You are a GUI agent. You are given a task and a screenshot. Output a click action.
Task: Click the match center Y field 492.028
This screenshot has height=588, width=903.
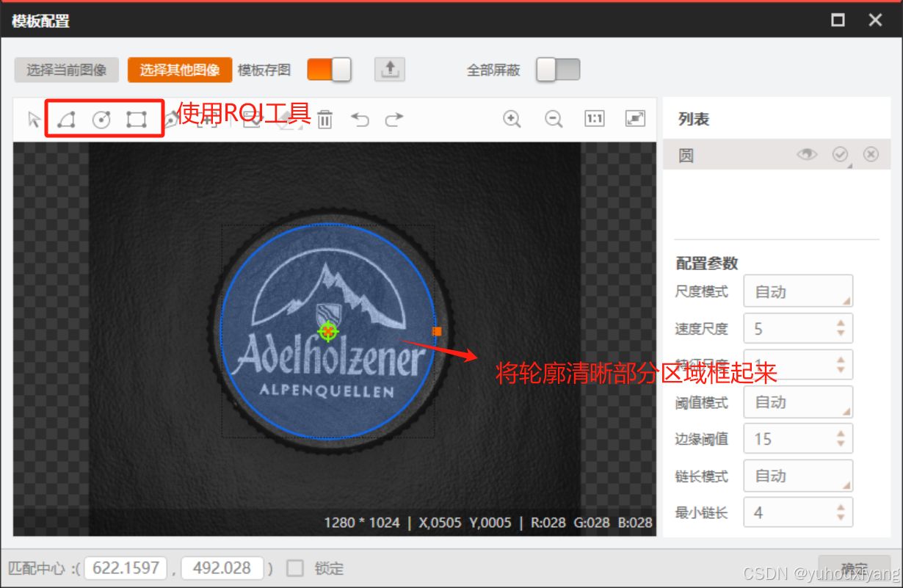click(x=223, y=568)
